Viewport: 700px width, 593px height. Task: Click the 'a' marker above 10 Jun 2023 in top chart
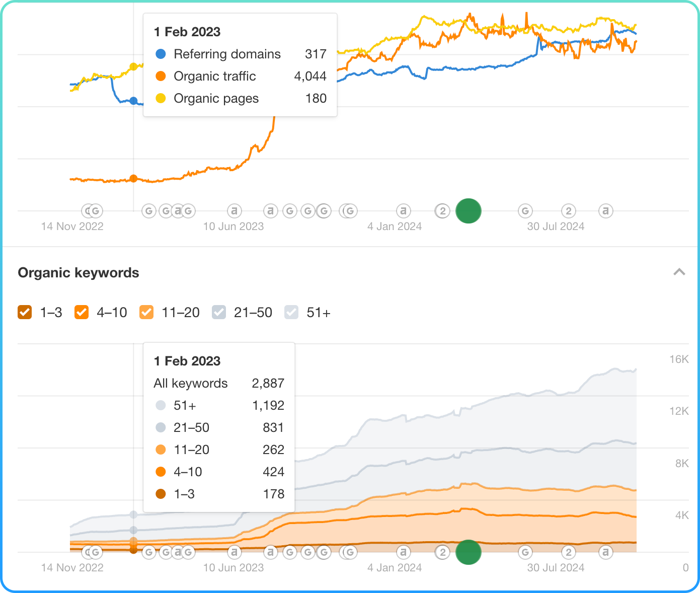[x=234, y=211]
